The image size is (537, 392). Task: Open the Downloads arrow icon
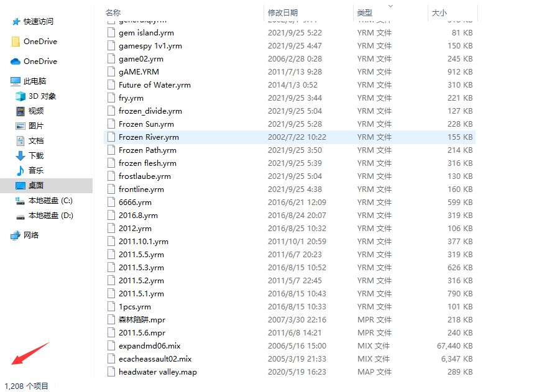pyautogui.click(x=21, y=156)
